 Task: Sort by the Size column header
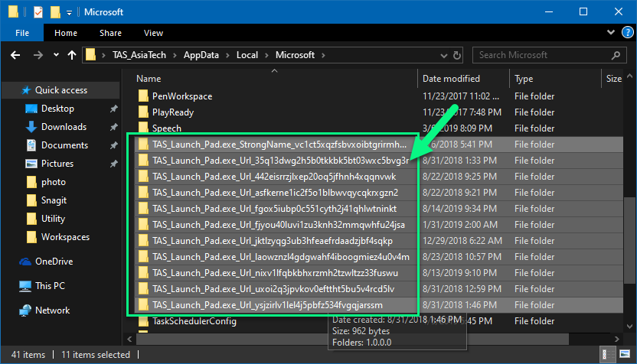click(x=612, y=79)
